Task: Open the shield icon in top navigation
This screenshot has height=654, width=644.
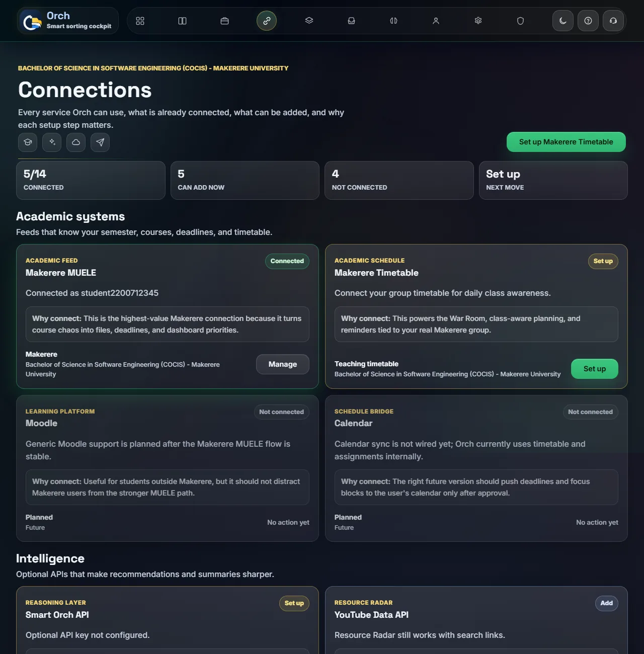Action: (x=520, y=21)
